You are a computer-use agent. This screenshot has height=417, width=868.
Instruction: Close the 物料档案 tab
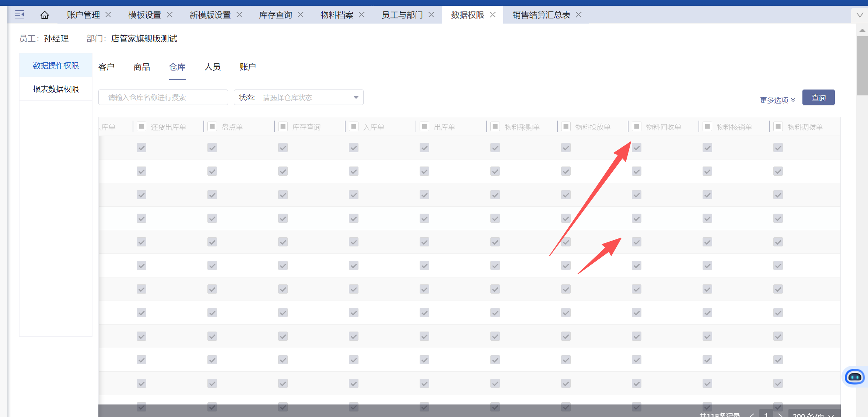(362, 15)
